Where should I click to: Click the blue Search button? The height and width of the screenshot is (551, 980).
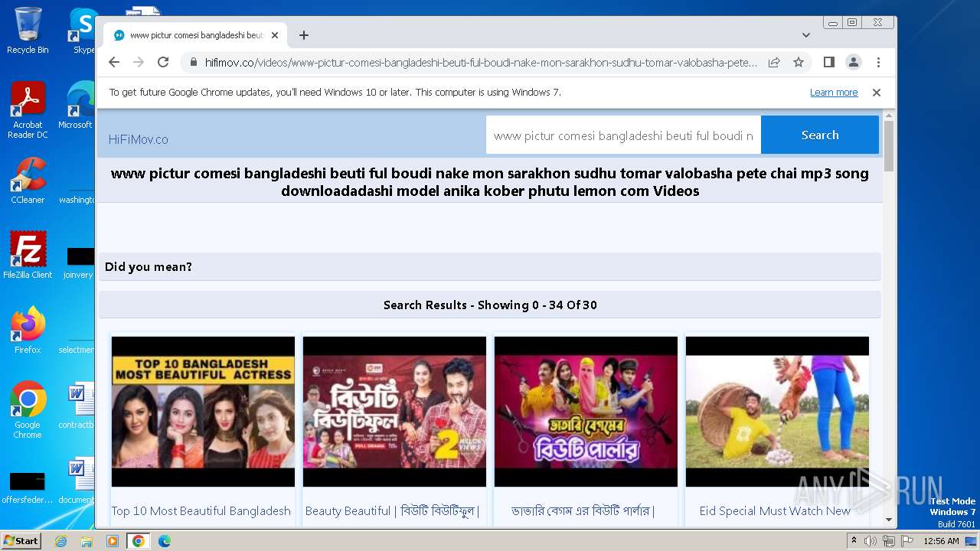(x=820, y=135)
